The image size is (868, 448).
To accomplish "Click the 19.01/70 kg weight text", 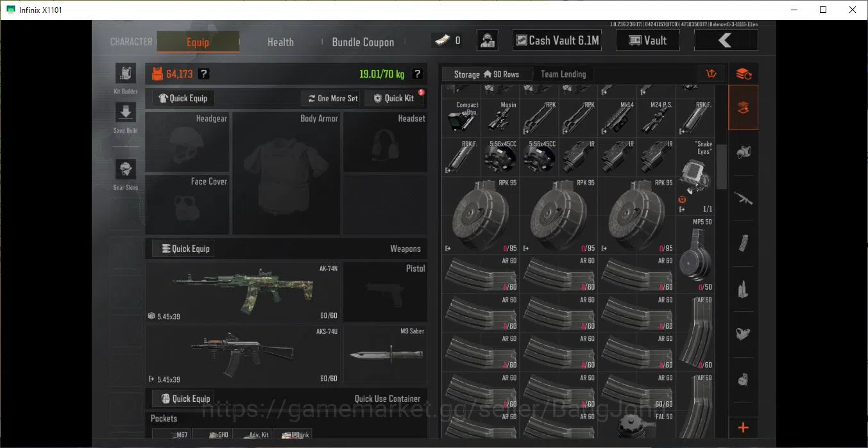I will 382,74.
